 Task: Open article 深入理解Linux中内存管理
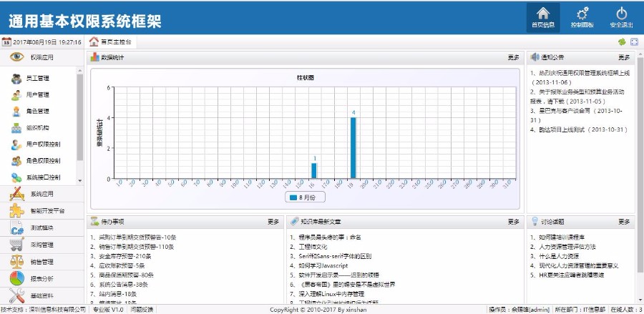pyautogui.click(x=326, y=294)
